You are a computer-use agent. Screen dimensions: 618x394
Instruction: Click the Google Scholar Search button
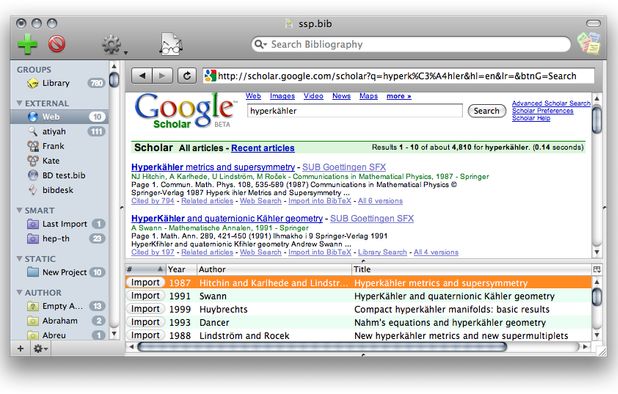click(x=486, y=111)
